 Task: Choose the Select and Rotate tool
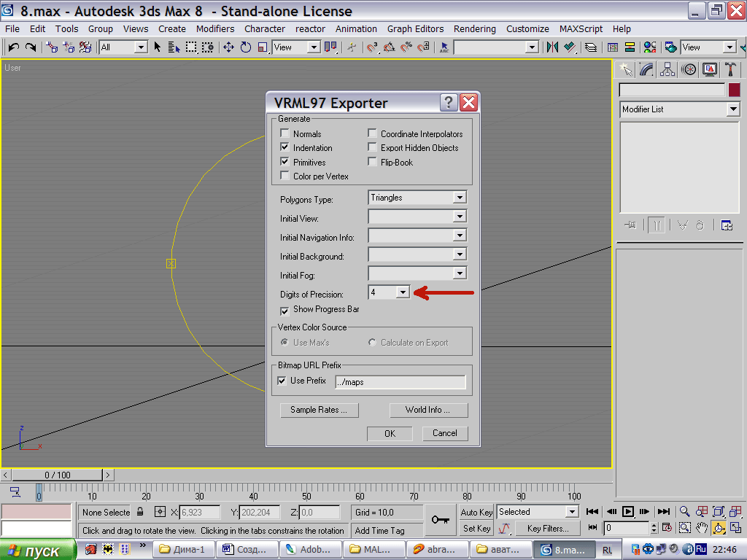pos(246,47)
